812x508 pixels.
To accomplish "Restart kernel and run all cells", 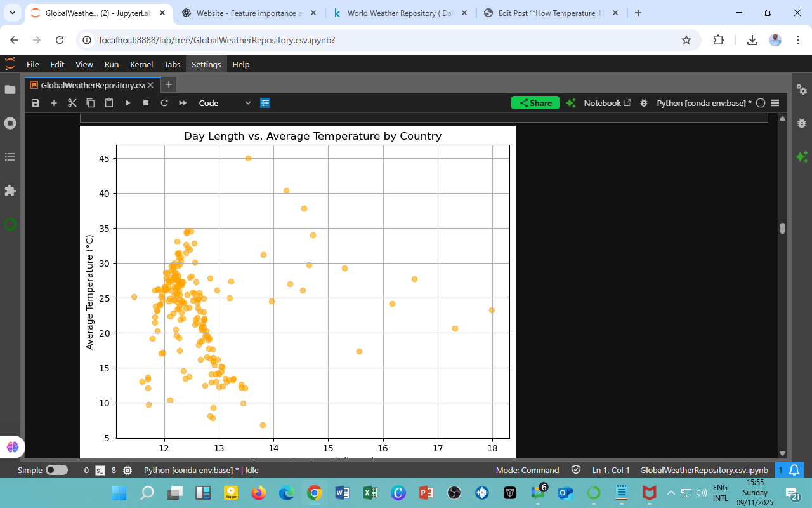I will point(183,103).
